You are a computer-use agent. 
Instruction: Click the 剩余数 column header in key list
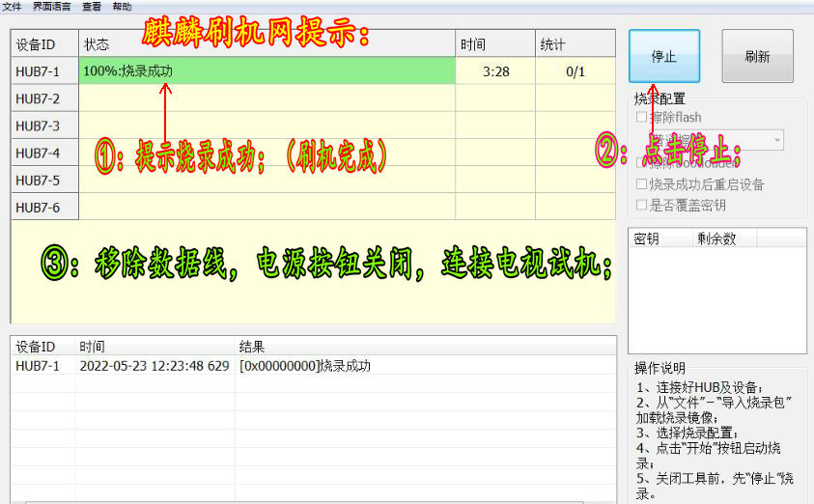[716, 238]
